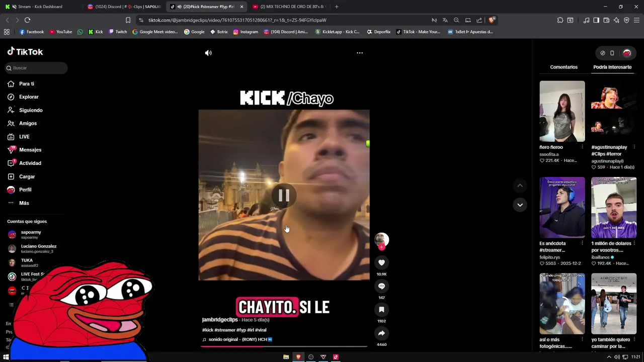644x362 pixels.
Task: Like the video with the heart icon
Action: click(381, 262)
